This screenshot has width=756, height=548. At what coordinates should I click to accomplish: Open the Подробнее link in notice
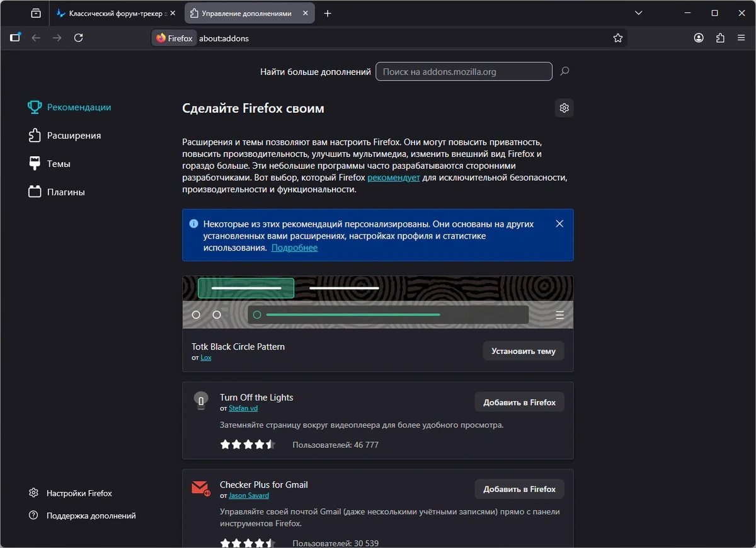click(x=294, y=248)
